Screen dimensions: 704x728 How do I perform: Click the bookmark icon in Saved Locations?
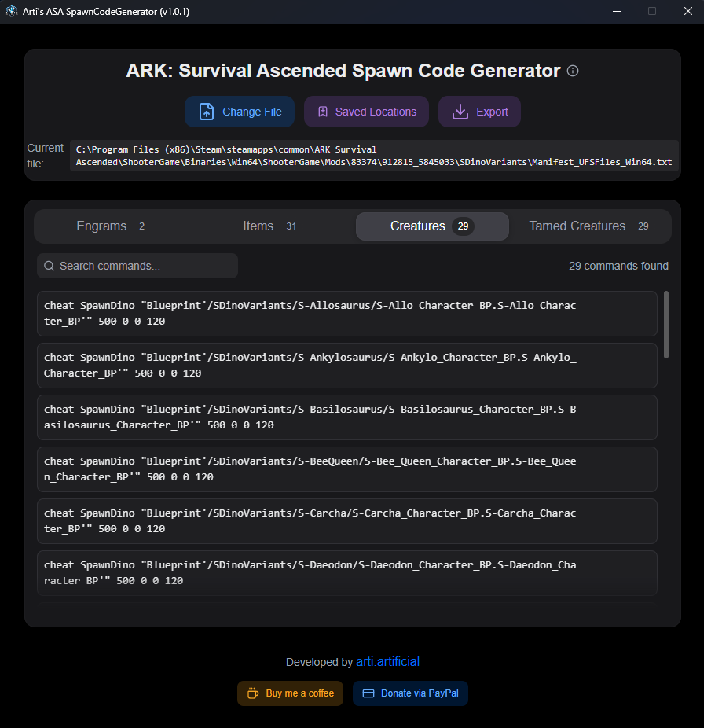[x=322, y=112]
